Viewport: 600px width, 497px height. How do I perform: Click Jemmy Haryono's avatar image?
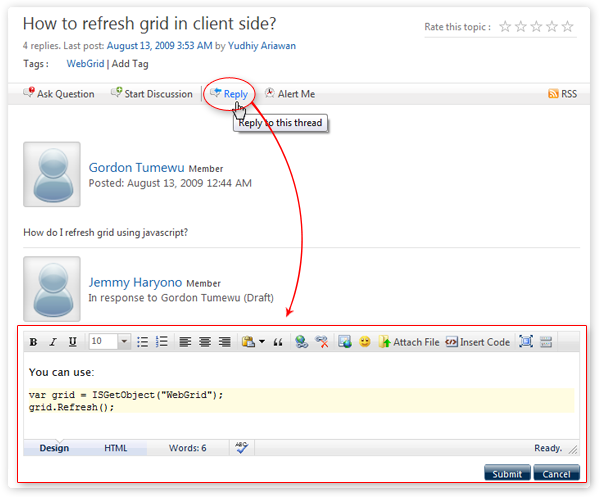pos(52,289)
